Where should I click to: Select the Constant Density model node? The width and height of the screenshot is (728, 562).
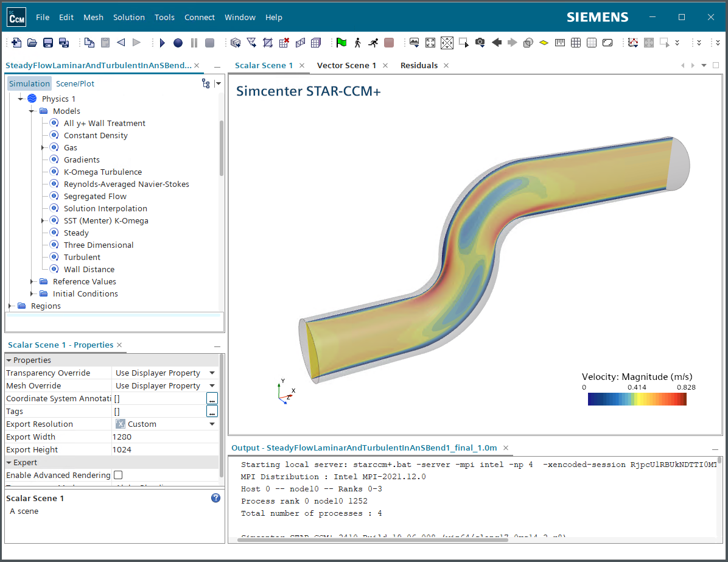tap(96, 136)
